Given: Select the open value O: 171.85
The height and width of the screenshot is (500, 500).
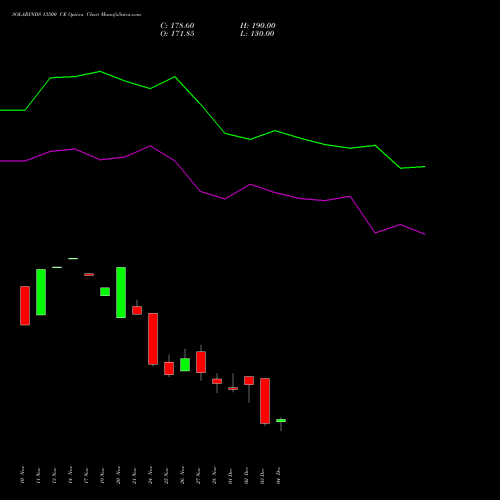Looking at the screenshot, I should click(177, 34).
